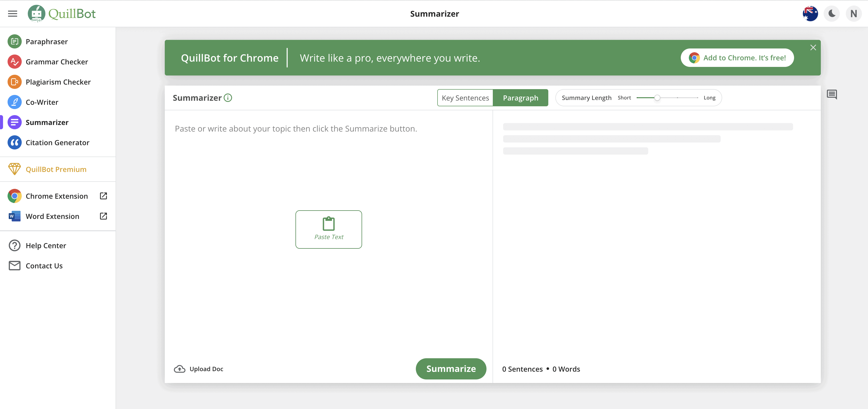
Task: Open the Co-Writer tool
Action: pos(14,102)
